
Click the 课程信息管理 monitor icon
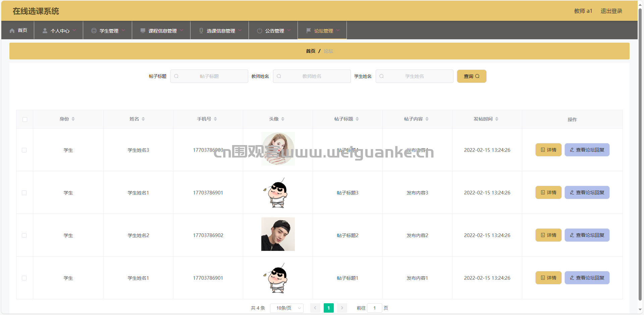tap(143, 31)
